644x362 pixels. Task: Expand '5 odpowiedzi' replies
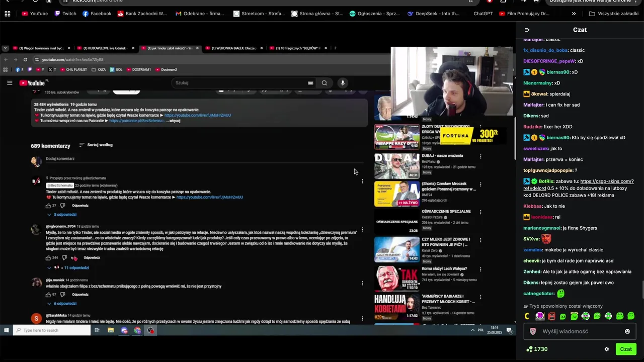point(62,215)
